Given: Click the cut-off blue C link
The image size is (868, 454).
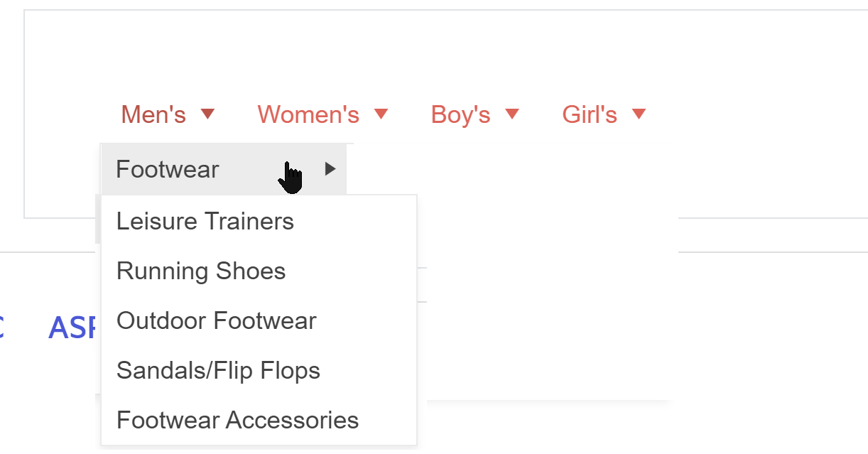Looking at the screenshot, I should [x=2, y=328].
